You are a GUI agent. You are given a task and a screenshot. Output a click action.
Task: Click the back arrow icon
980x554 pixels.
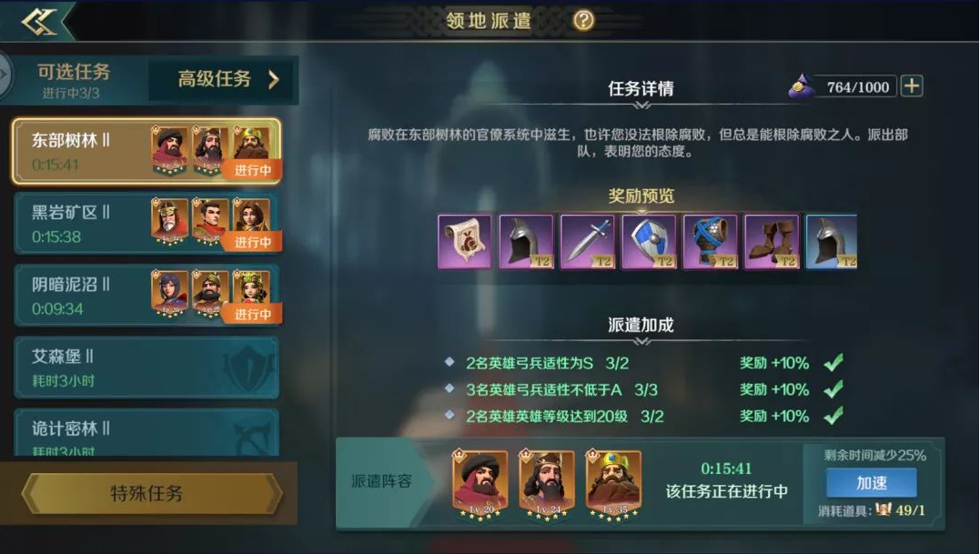[39, 23]
